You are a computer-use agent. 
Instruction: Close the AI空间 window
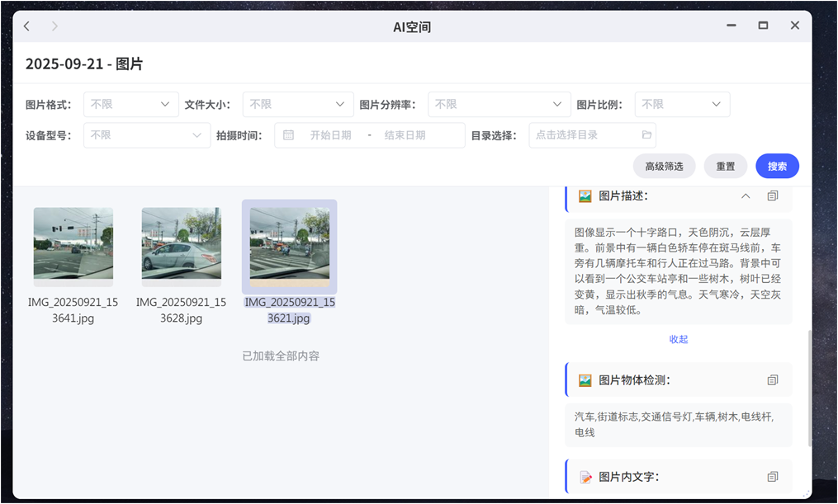click(x=795, y=26)
